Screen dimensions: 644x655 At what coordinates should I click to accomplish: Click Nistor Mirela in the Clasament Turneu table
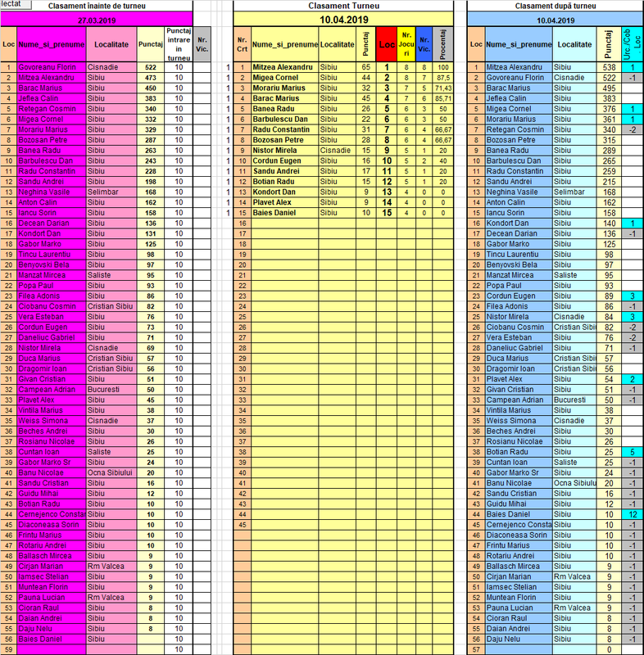pos(284,151)
